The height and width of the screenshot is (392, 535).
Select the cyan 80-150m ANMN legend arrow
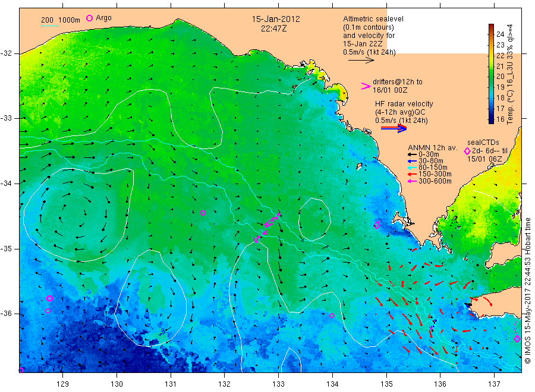[412, 167]
